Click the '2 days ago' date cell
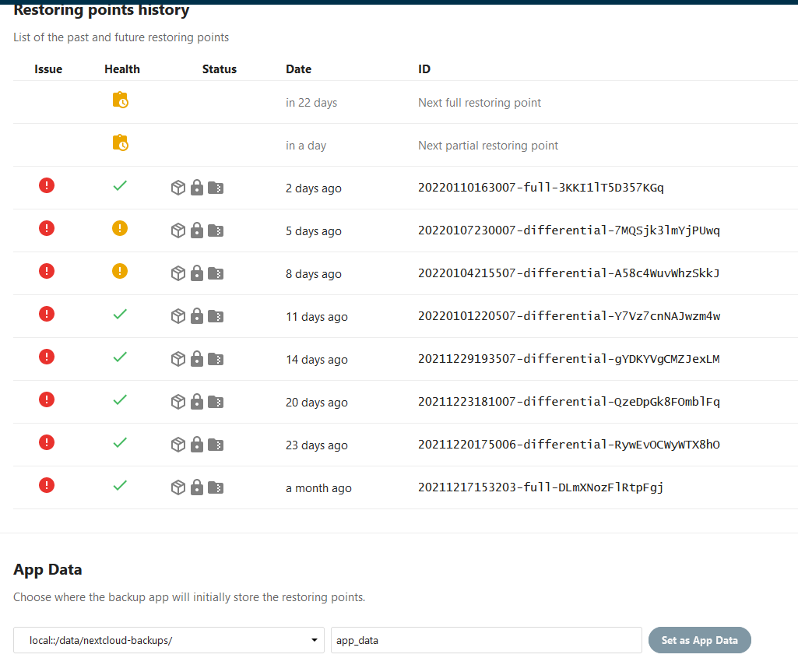Image resolution: width=798 pixels, height=672 pixels. pos(314,188)
